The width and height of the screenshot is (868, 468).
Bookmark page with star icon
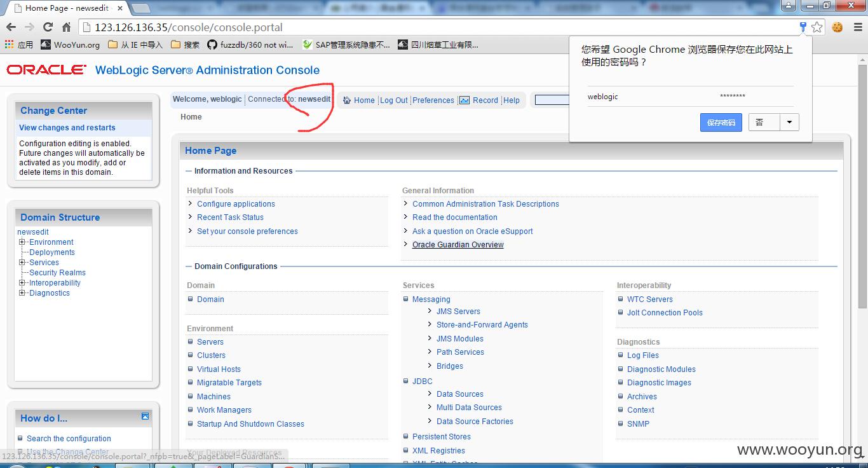pos(817,27)
